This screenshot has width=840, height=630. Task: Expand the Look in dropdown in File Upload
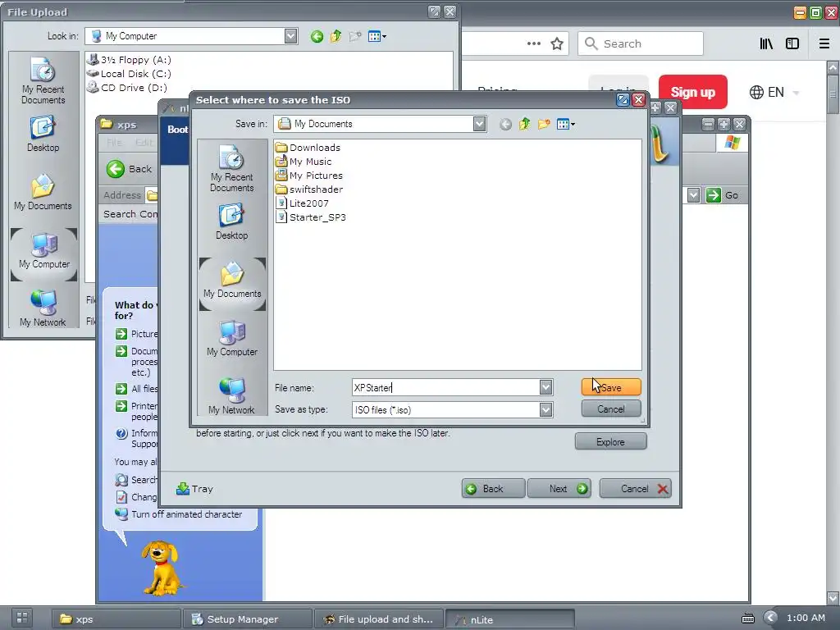click(291, 36)
